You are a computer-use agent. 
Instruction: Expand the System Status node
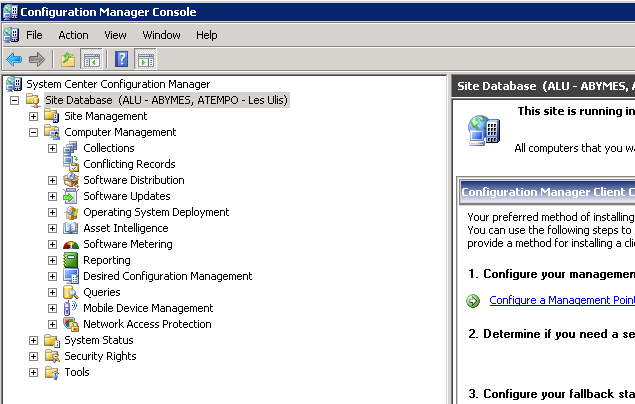(x=33, y=340)
